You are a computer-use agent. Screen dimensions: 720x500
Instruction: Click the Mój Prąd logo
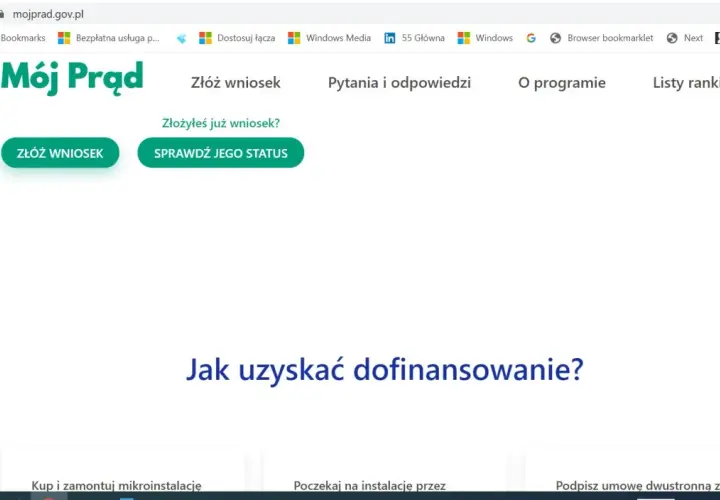click(x=72, y=78)
